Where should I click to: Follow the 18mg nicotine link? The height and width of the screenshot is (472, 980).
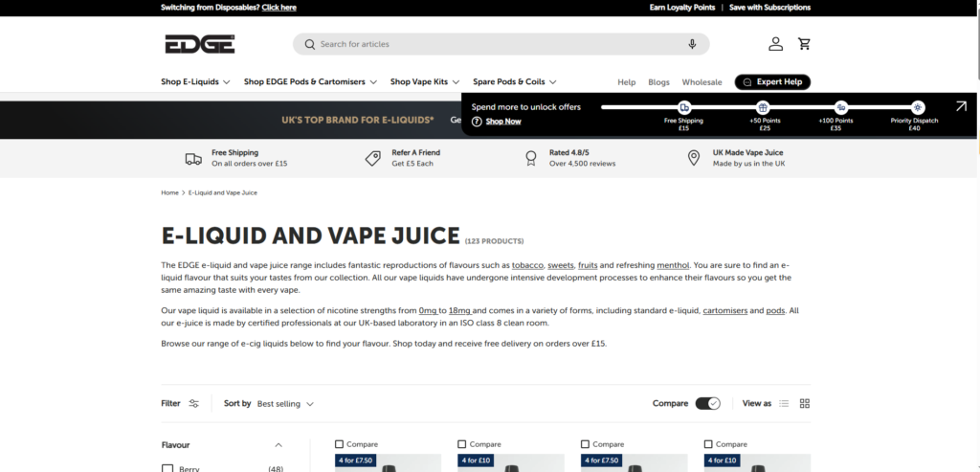(460, 310)
